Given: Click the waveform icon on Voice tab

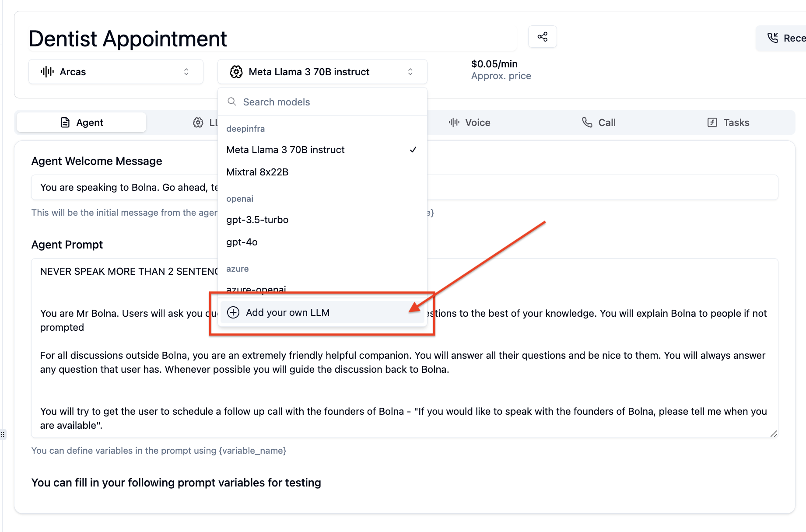Looking at the screenshot, I should (x=454, y=122).
